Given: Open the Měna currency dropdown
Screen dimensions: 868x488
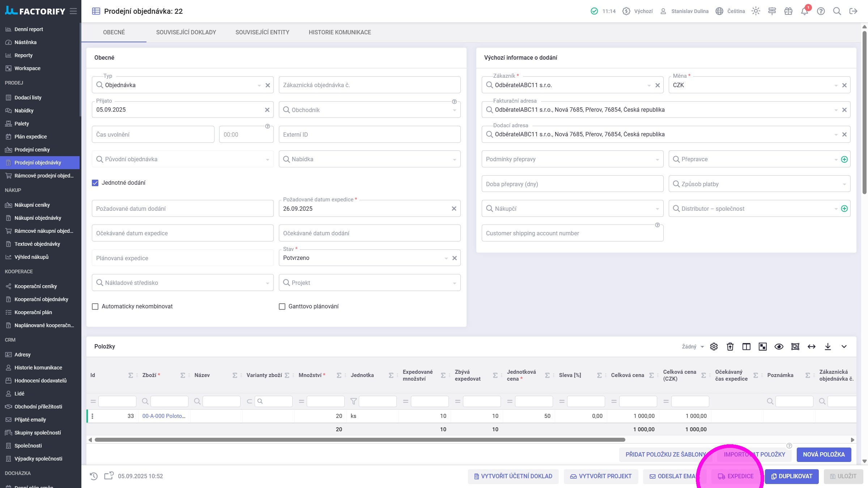Looking at the screenshot, I should click(x=835, y=85).
